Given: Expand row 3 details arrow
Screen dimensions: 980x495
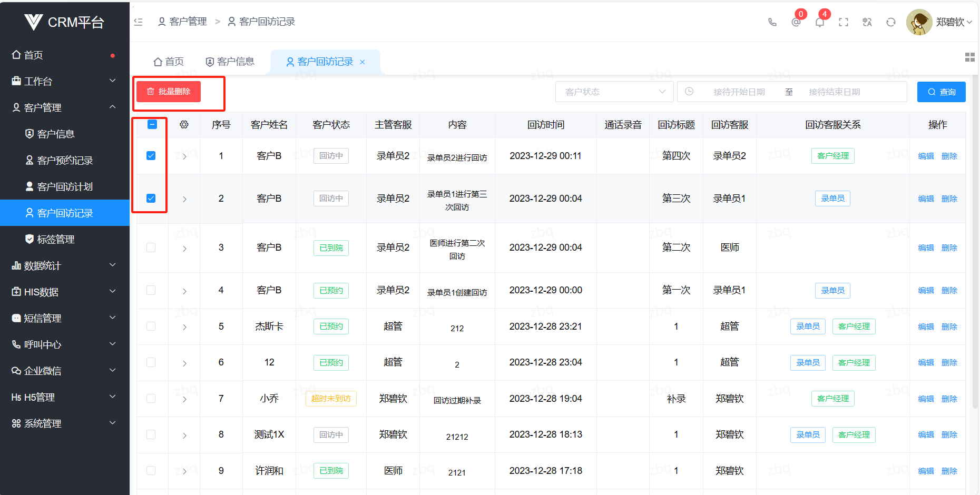Looking at the screenshot, I should tap(184, 249).
